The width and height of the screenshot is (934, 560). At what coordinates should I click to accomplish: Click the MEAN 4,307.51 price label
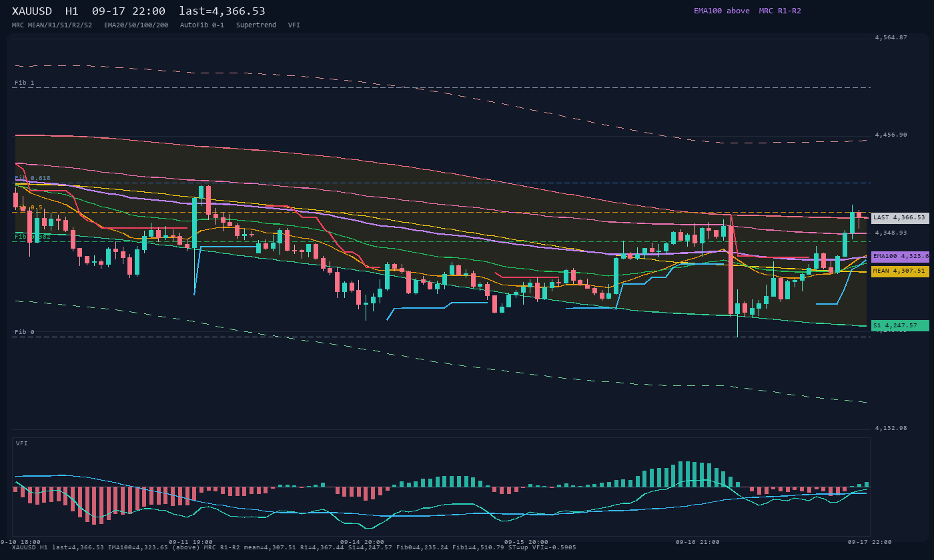(900, 271)
